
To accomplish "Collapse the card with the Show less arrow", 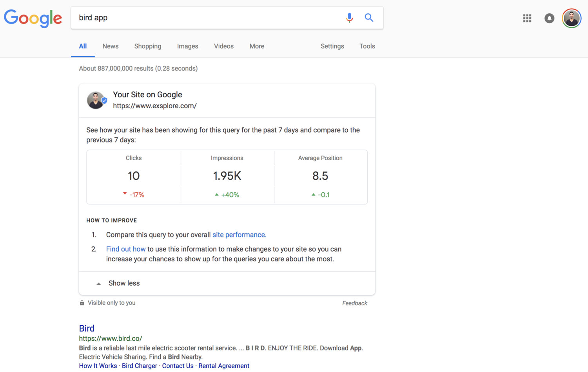I will coord(99,284).
